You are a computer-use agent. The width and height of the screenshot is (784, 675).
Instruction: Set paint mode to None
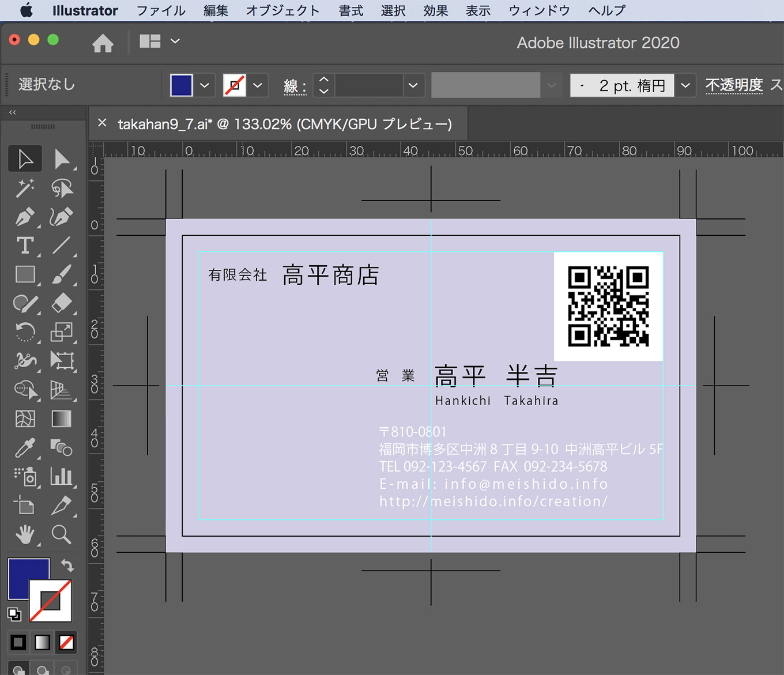click(x=66, y=642)
